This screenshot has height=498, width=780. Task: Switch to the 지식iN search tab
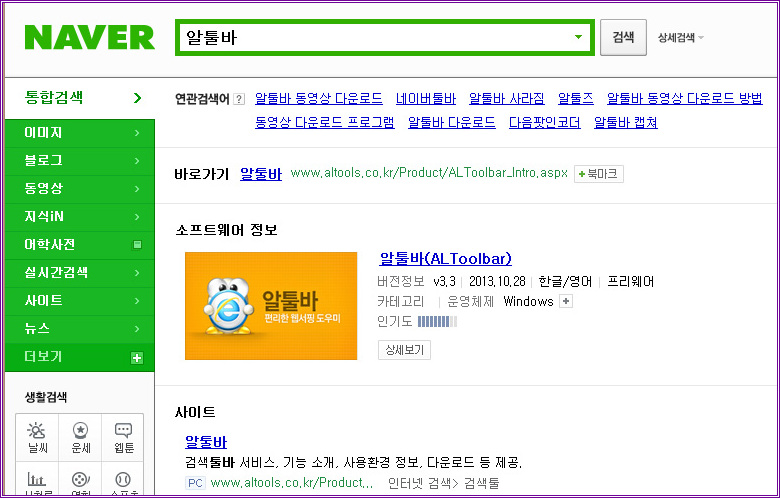coord(80,216)
